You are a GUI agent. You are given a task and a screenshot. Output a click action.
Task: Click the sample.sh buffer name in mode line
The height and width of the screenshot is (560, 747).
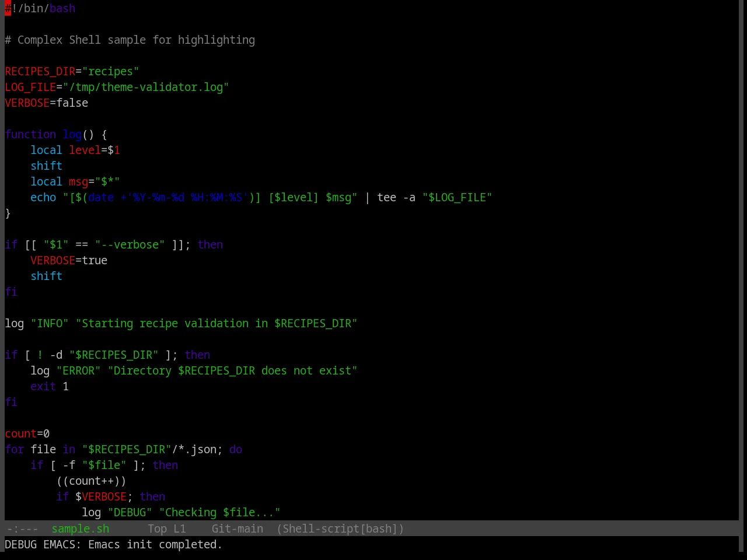pyautogui.click(x=81, y=528)
